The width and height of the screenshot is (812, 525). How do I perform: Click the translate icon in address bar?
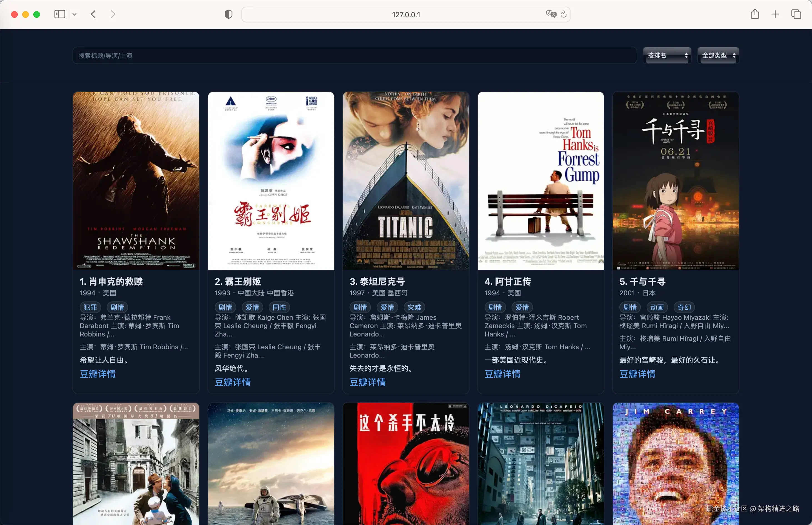(x=551, y=14)
